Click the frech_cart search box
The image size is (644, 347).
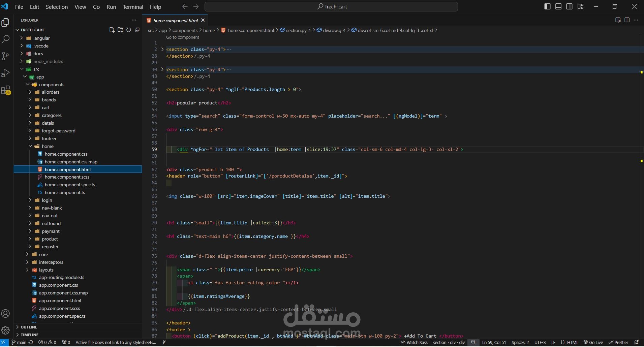(331, 7)
